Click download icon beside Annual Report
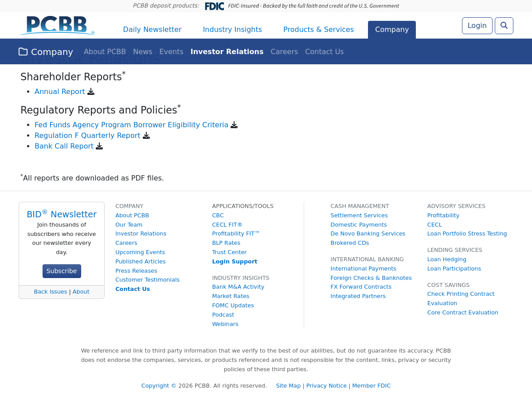Screen dimensions: 532x408 (91, 92)
